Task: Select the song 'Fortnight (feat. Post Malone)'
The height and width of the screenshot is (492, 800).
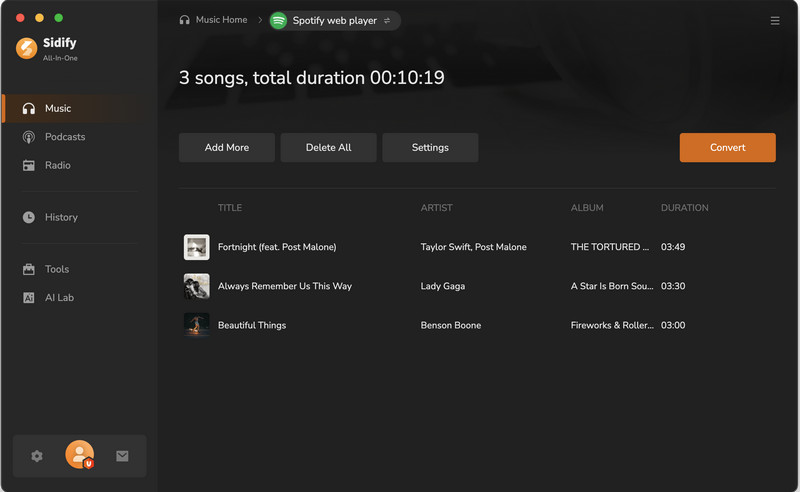Action: 277,247
